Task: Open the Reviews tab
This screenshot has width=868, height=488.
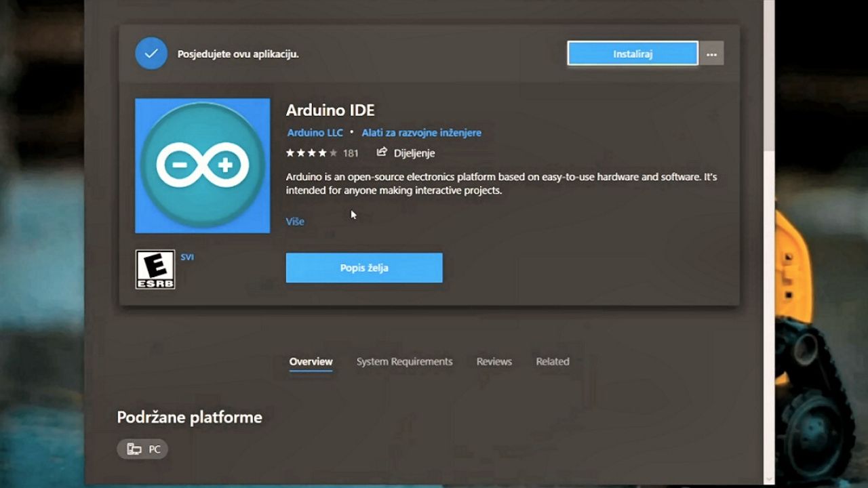Action: point(494,361)
